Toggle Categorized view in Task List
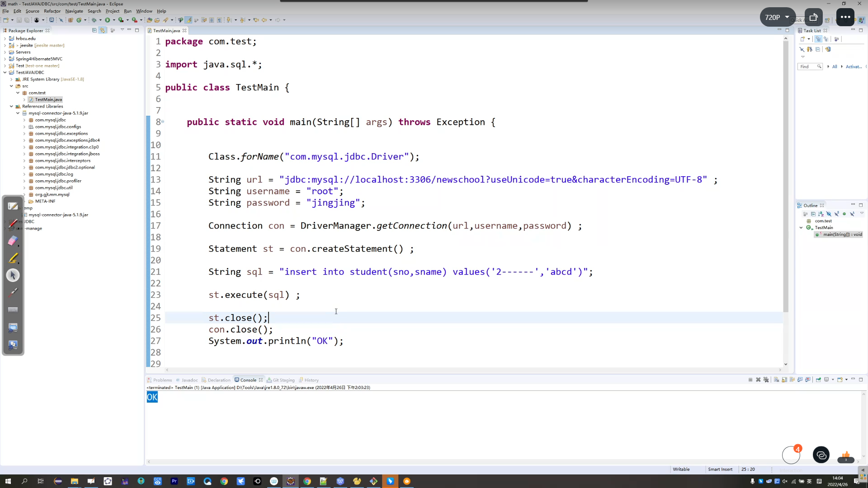 pos(818,39)
